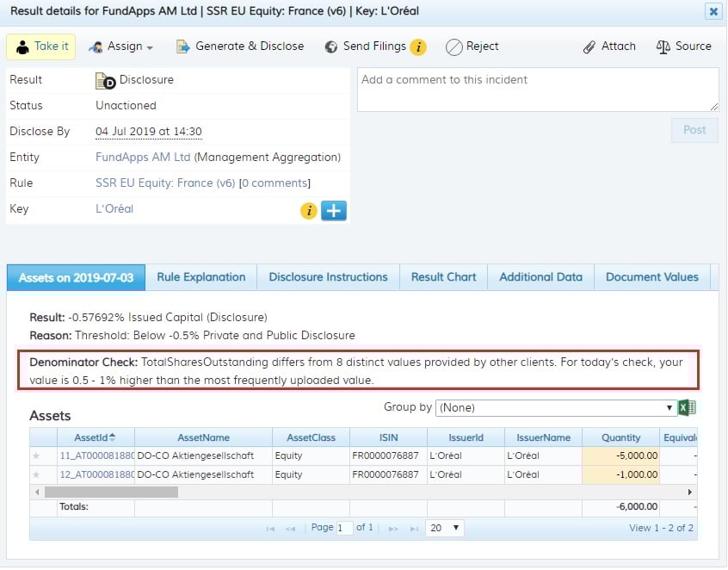
Task: Go to first page of assets
Action: pyautogui.click(x=271, y=530)
